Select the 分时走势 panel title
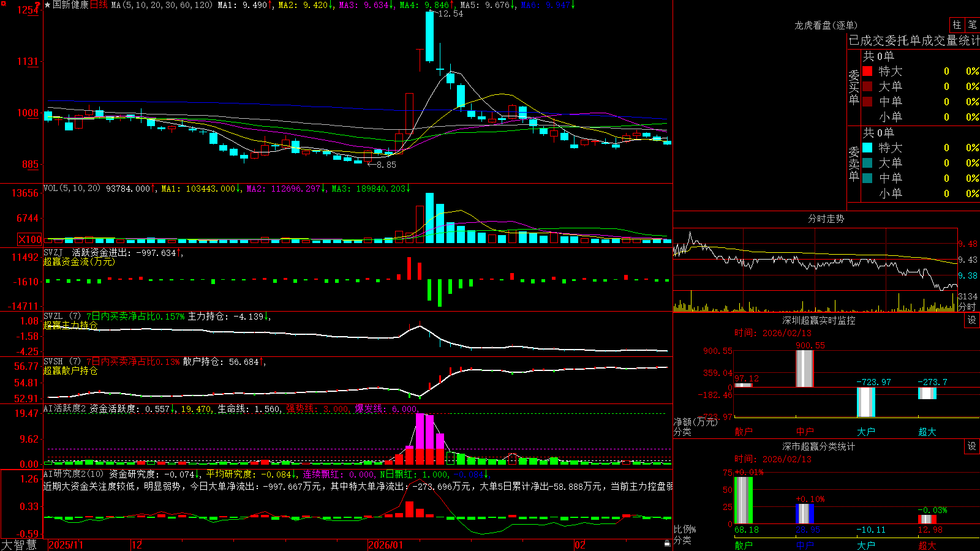The height and width of the screenshot is (551, 980). [826, 219]
